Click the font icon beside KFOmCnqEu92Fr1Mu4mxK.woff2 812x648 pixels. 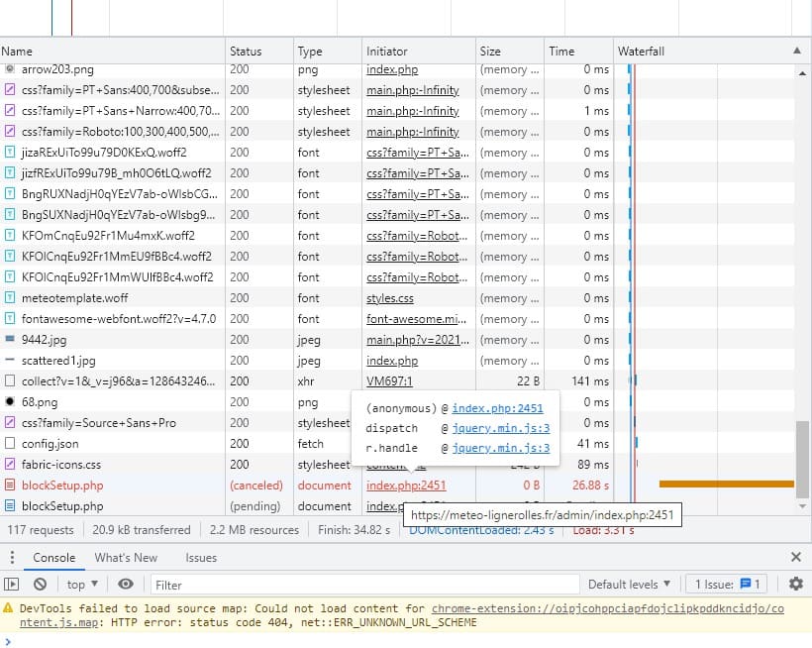pos(10,235)
